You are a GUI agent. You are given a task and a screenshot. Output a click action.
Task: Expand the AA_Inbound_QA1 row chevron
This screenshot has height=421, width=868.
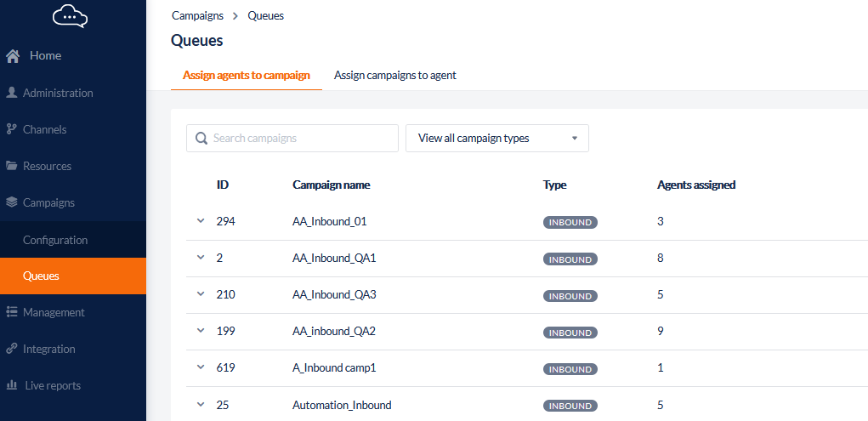(x=201, y=258)
